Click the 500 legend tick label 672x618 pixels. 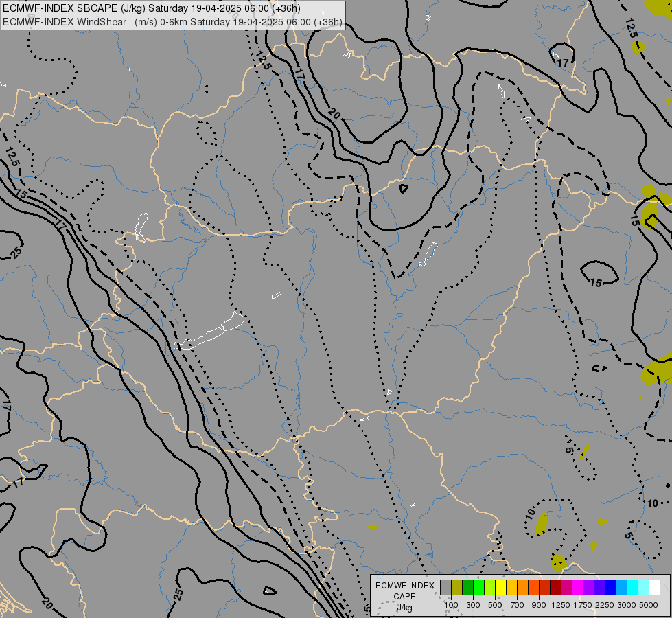point(495,605)
